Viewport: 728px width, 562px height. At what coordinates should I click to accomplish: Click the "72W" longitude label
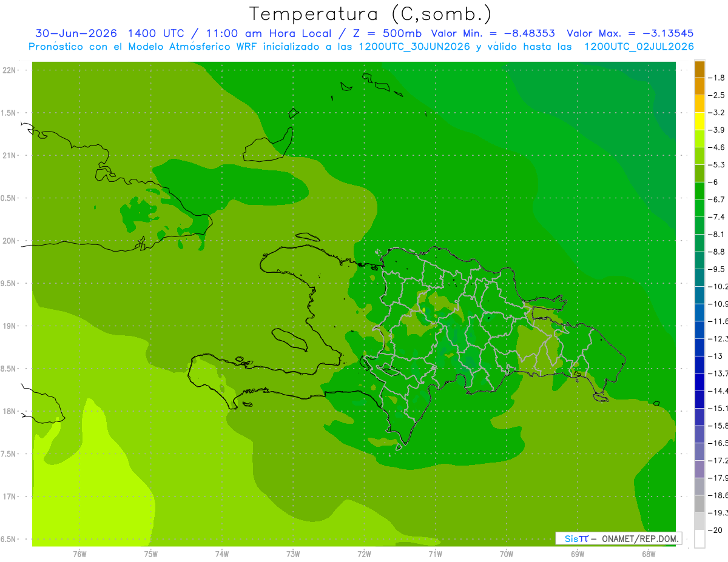click(364, 554)
